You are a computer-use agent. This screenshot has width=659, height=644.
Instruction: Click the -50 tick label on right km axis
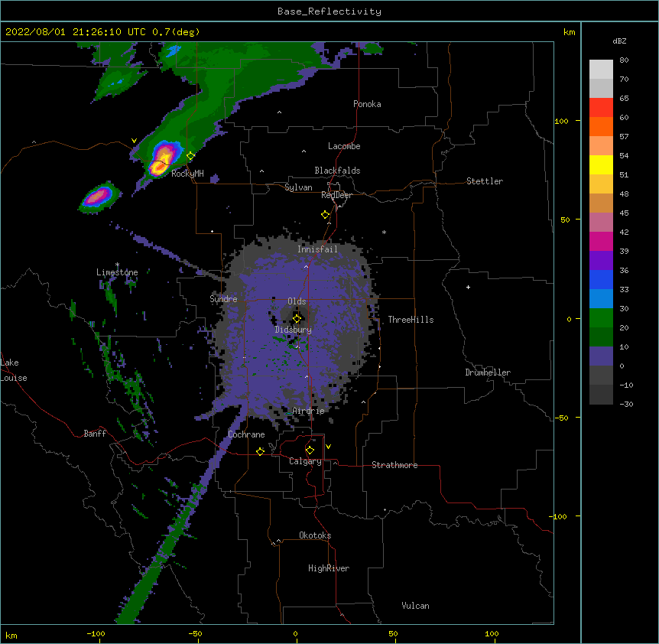(x=561, y=418)
